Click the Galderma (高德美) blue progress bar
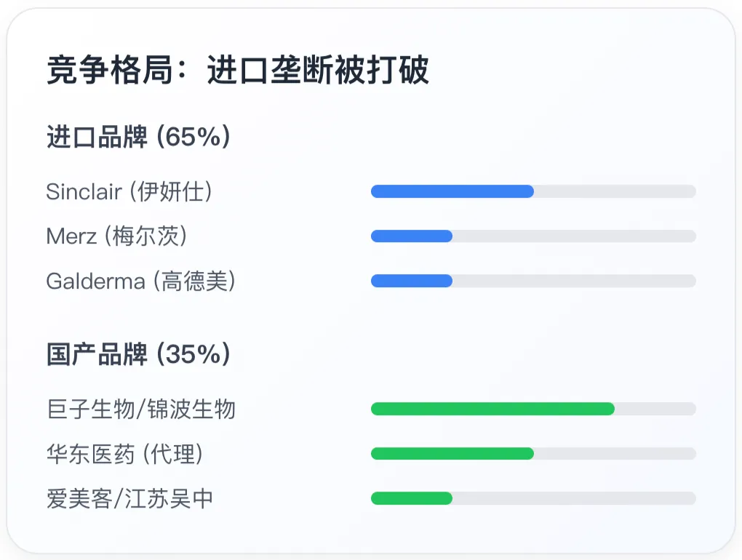The width and height of the screenshot is (742, 560). pyautogui.click(x=412, y=281)
